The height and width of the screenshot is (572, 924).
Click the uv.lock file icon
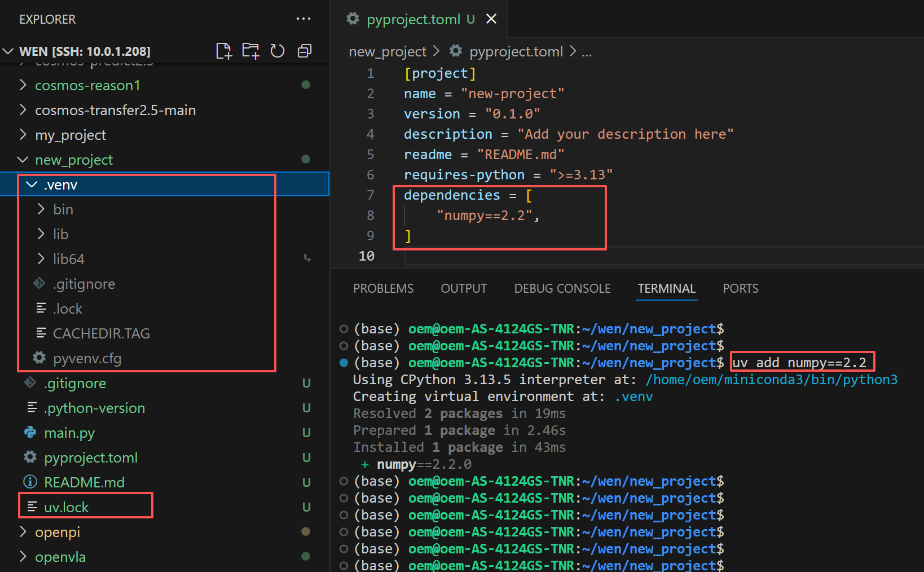pos(32,507)
